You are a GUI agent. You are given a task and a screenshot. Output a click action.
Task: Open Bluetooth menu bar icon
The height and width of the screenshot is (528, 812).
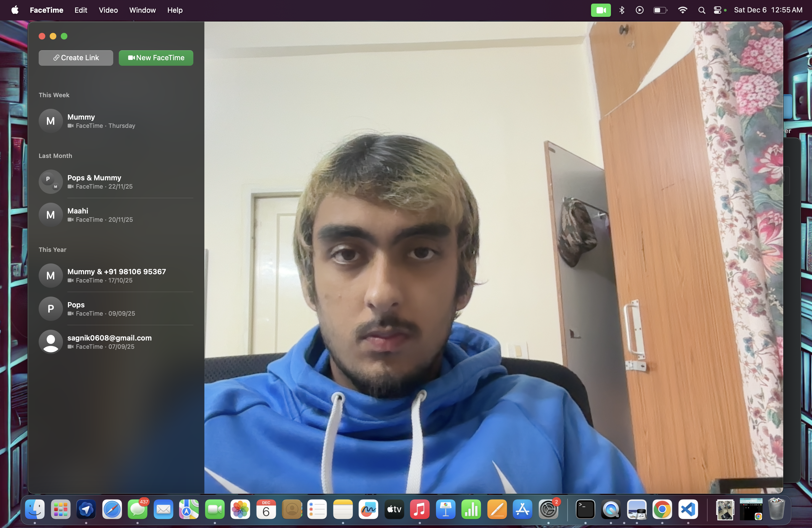(622, 10)
